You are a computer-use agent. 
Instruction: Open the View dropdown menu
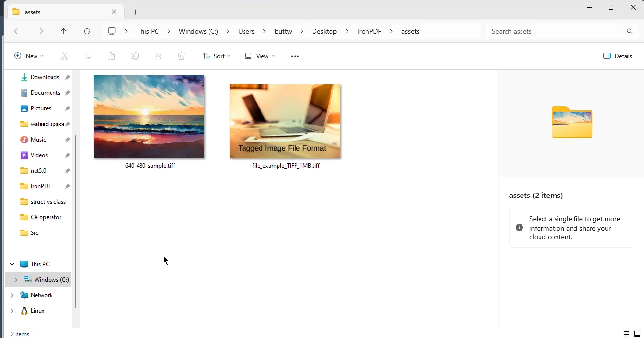click(x=260, y=56)
